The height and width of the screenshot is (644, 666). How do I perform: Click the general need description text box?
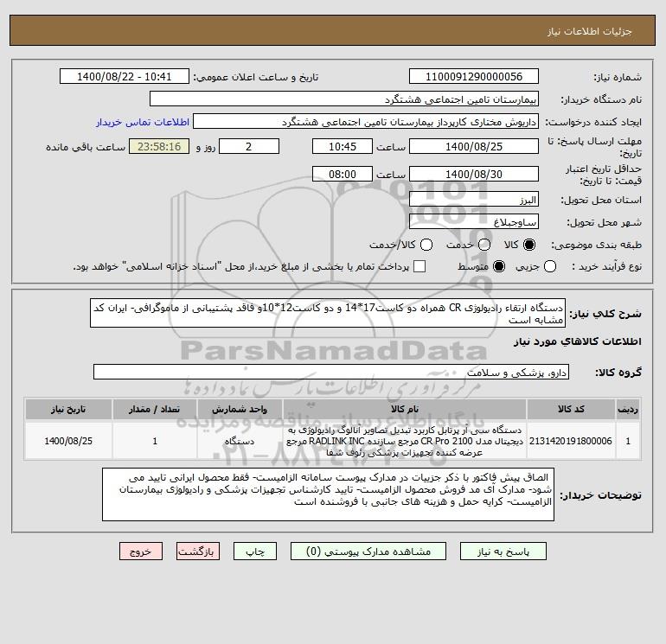tap(328, 313)
